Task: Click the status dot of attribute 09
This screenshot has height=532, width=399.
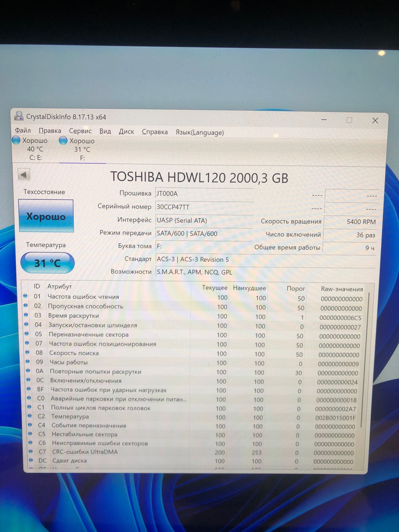Action: coord(28,362)
